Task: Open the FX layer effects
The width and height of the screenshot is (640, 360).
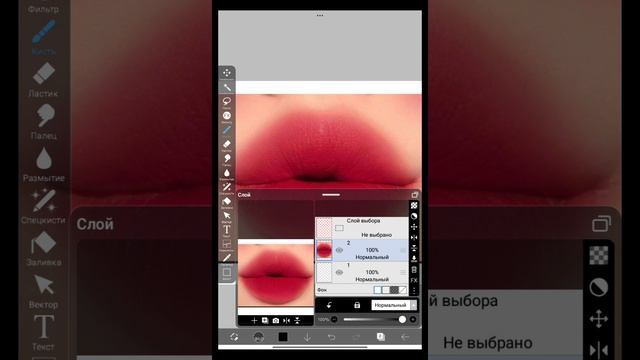Action: click(x=414, y=280)
